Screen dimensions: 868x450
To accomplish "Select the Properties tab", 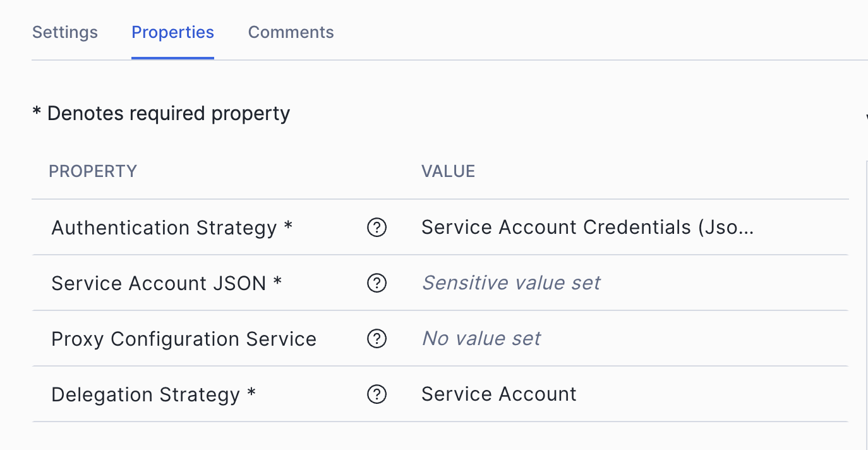I will [x=172, y=32].
